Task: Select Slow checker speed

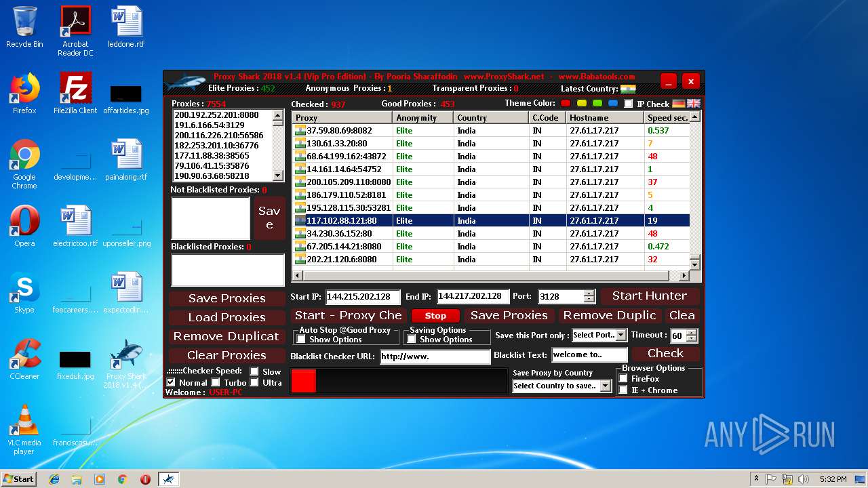Action: [x=254, y=371]
